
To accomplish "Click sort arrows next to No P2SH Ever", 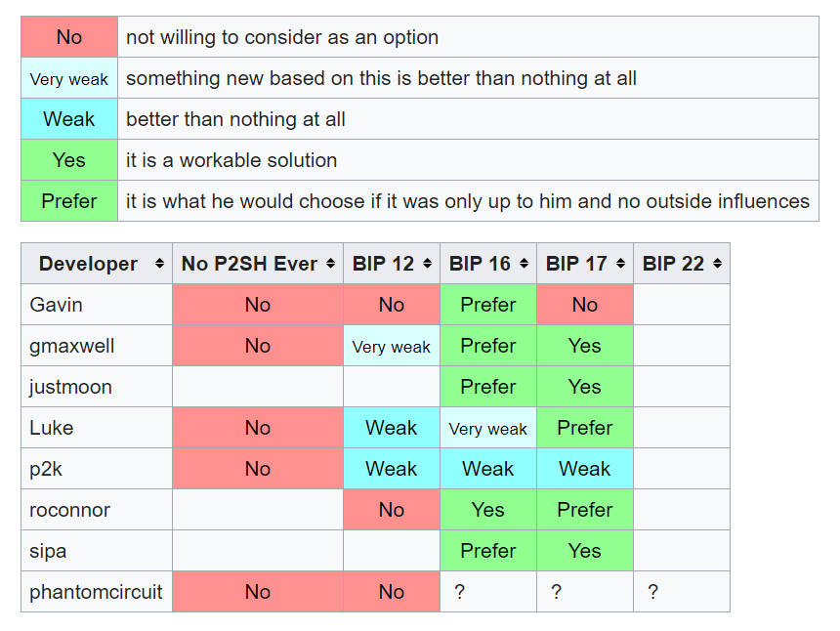I will [x=330, y=264].
